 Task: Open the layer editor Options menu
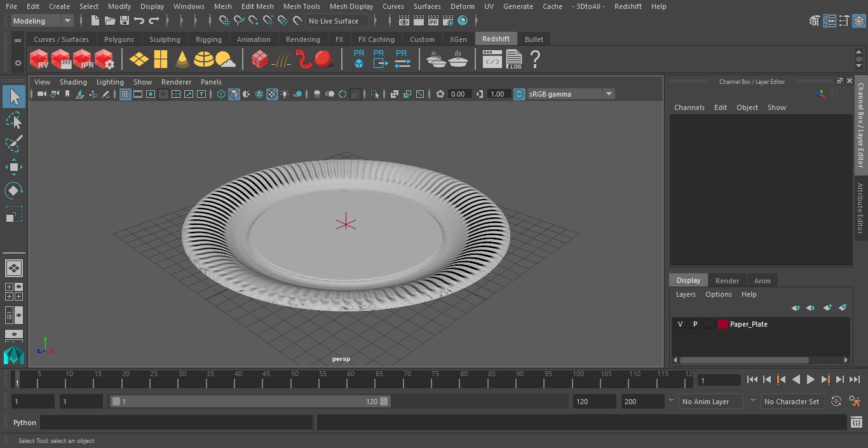719,294
